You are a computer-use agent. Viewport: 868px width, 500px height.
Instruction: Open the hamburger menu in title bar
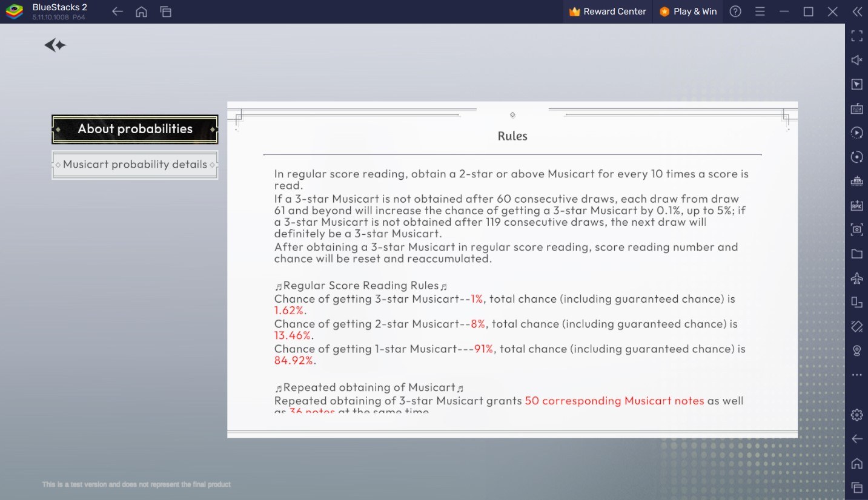coord(760,12)
